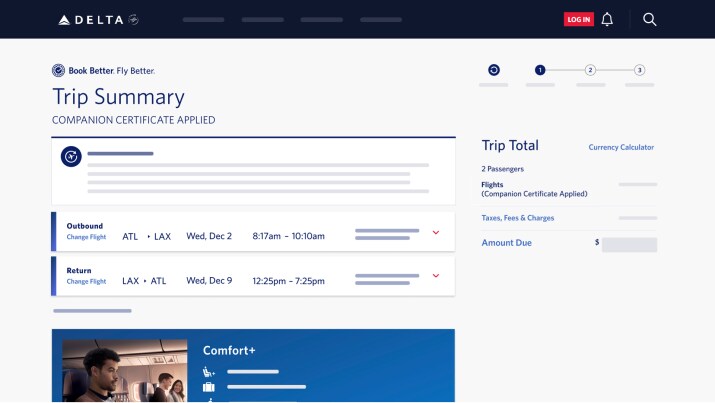Click the Return label text
The height and width of the screenshot is (403, 715).
[79, 270]
